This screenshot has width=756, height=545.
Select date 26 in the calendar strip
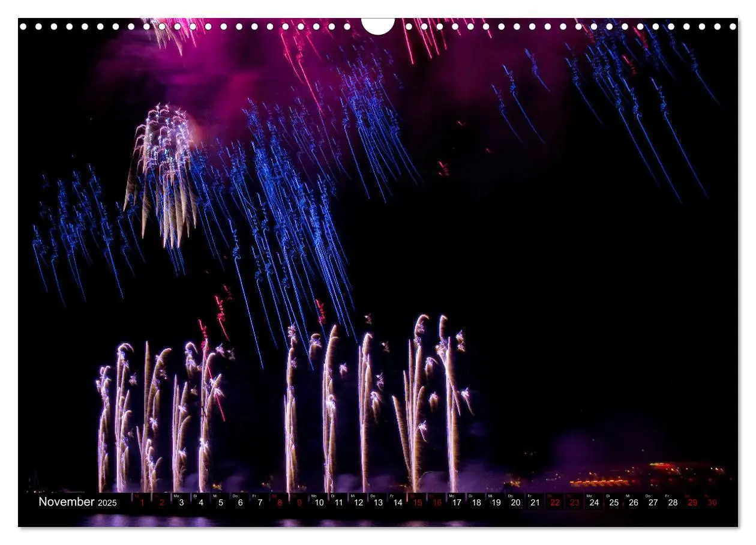634,502
